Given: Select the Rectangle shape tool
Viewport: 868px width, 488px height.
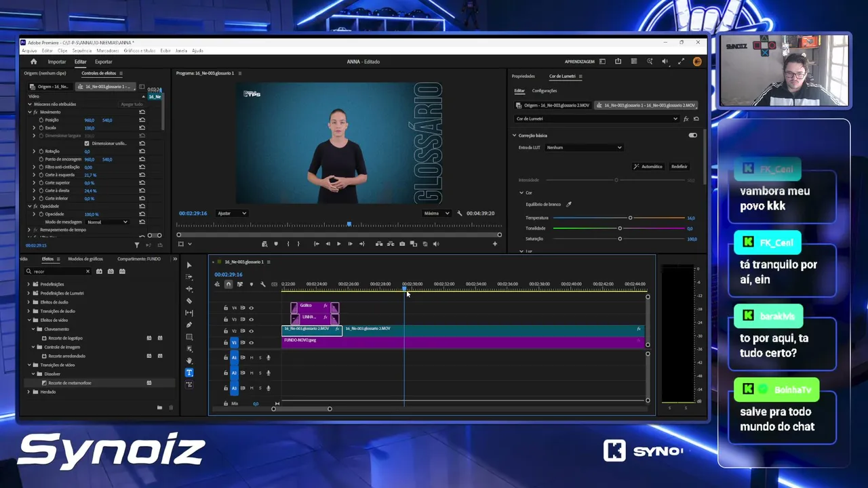Looking at the screenshot, I should coord(189,337).
